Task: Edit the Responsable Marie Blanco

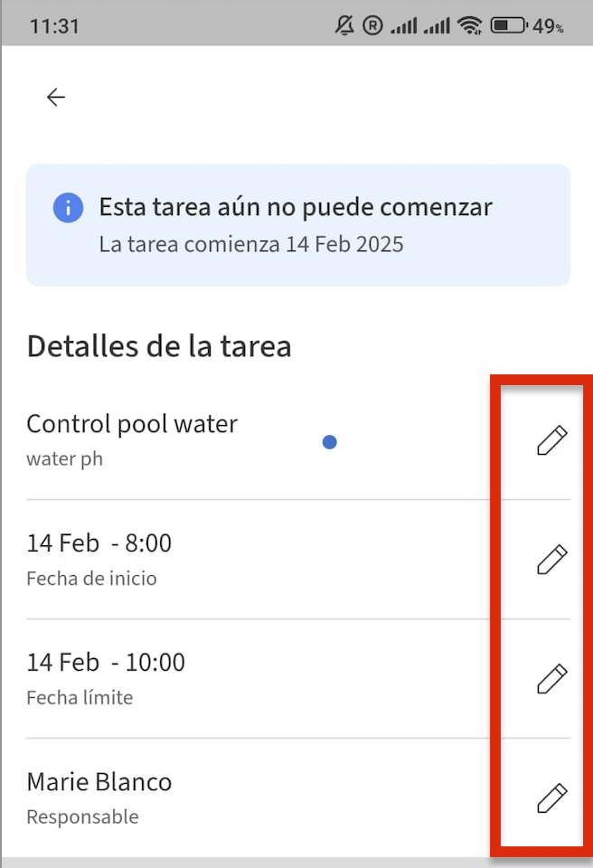Action: click(551, 797)
